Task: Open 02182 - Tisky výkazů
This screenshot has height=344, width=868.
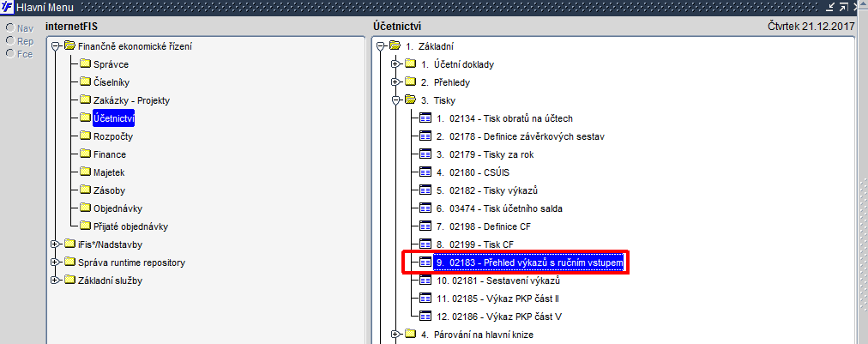Action: click(x=487, y=190)
